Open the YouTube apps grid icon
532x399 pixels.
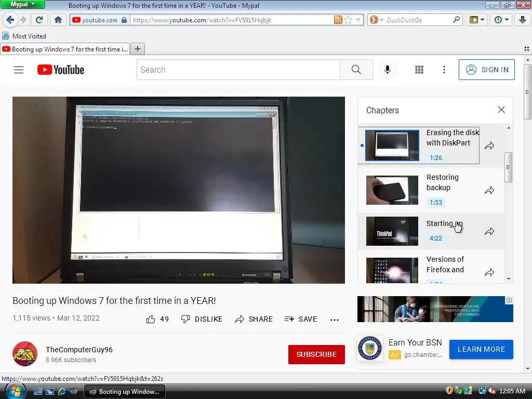click(x=419, y=70)
